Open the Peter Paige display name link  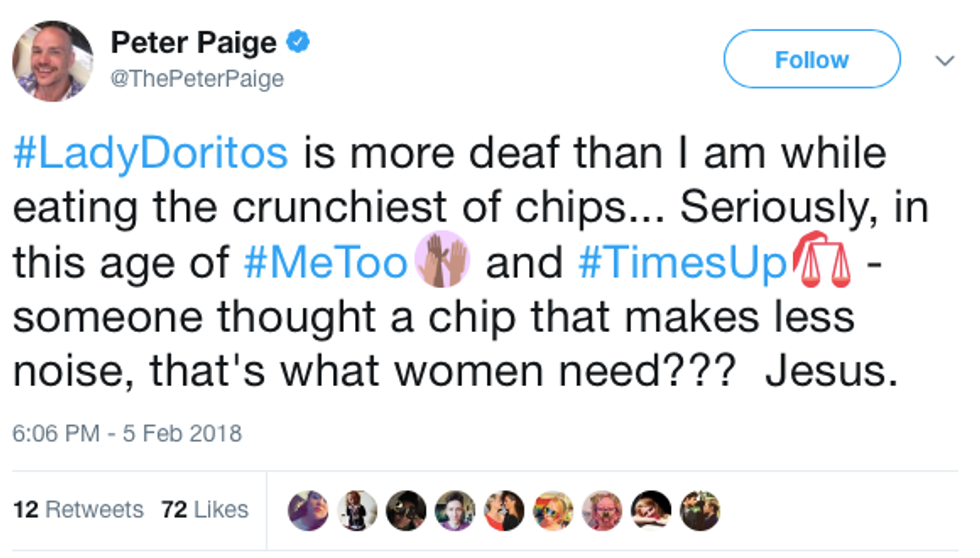[x=193, y=43]
